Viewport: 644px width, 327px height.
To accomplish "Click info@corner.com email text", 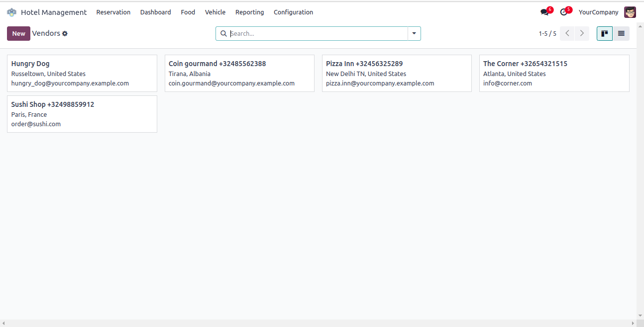I will [x=508, y=83].
